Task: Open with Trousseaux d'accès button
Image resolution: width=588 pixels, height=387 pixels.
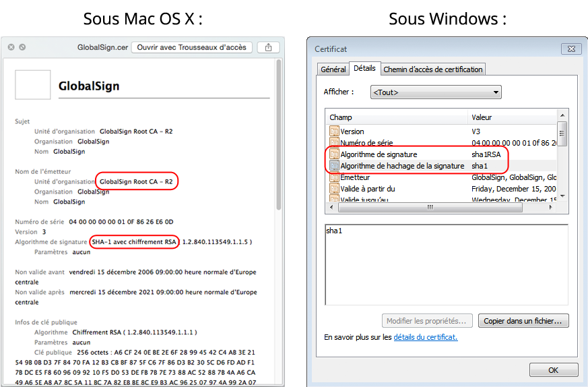Action: [x=192, y=47]
